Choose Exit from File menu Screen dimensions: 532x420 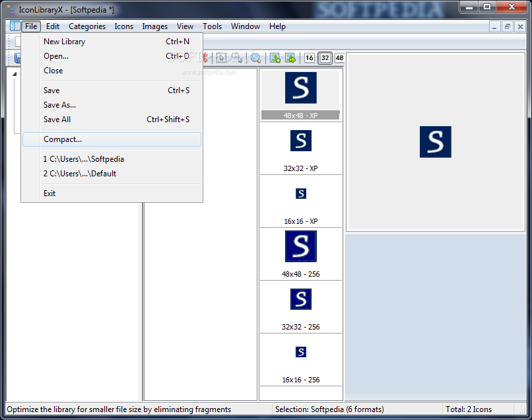(112, 193)
